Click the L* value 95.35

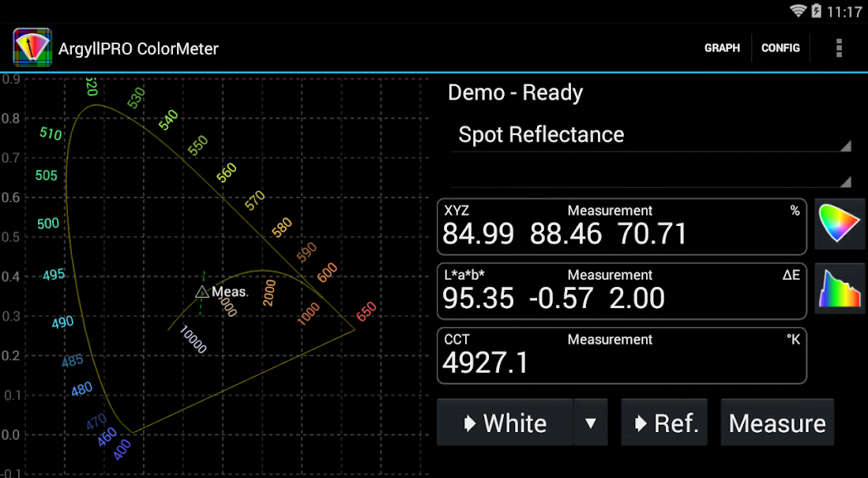(x=479, y=299)
